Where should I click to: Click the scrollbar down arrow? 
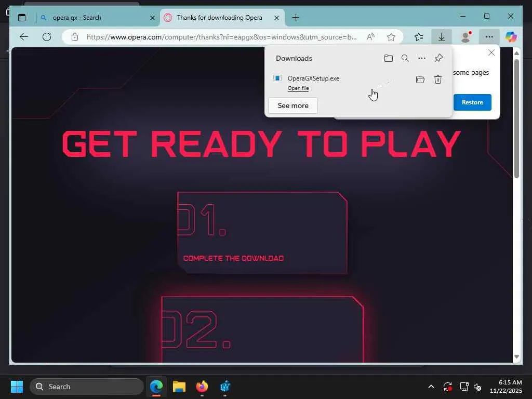click(516, 356)
